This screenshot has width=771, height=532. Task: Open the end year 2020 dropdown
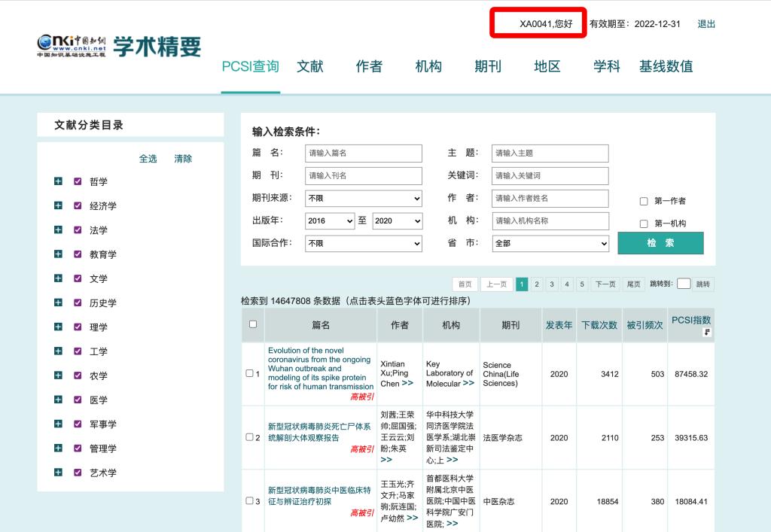tap(398, 220)
